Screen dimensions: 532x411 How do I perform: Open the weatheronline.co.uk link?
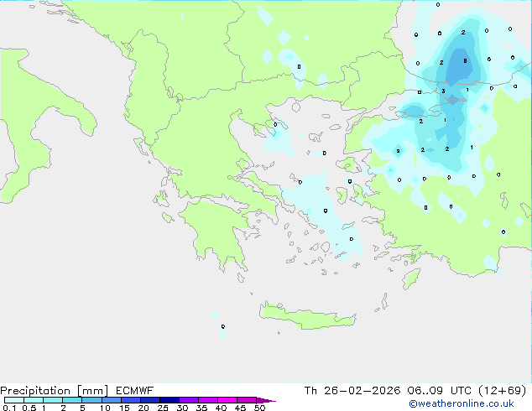pos(462,403)
